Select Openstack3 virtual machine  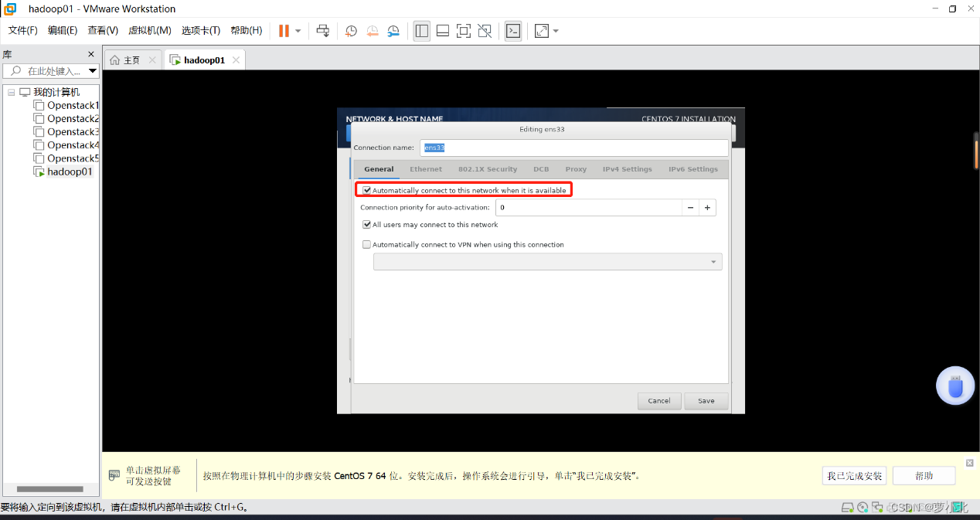pyautogui.click(x=73, y=131)
